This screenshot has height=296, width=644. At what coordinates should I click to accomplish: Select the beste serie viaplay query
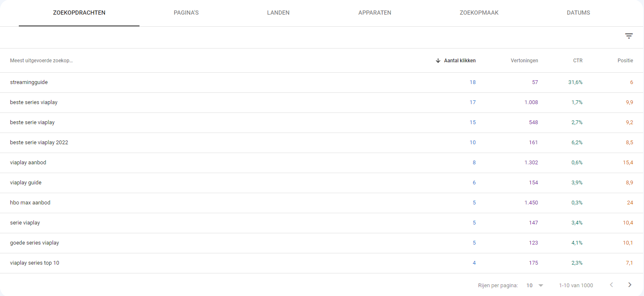point(32,122)
